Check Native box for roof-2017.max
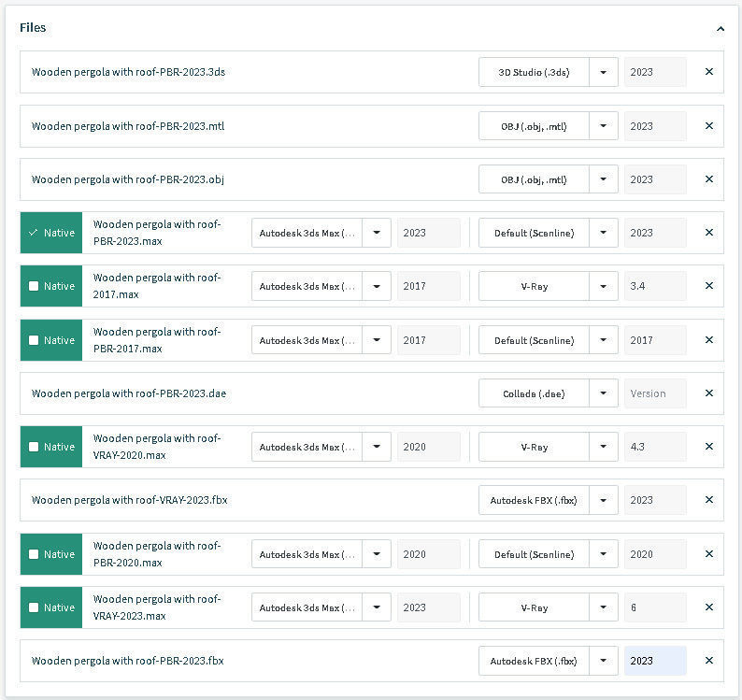This screenshot has width=742, height=700. [34, 286]
